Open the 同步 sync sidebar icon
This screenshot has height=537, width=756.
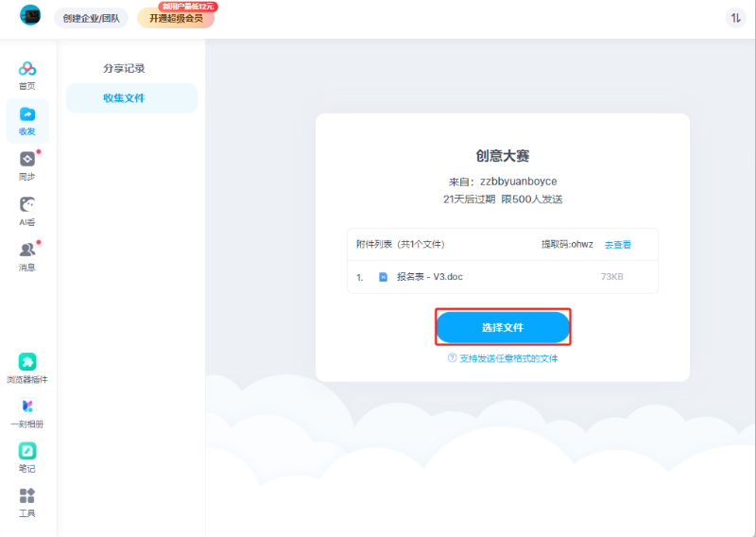pyautogui.click(x=27, y=160)
